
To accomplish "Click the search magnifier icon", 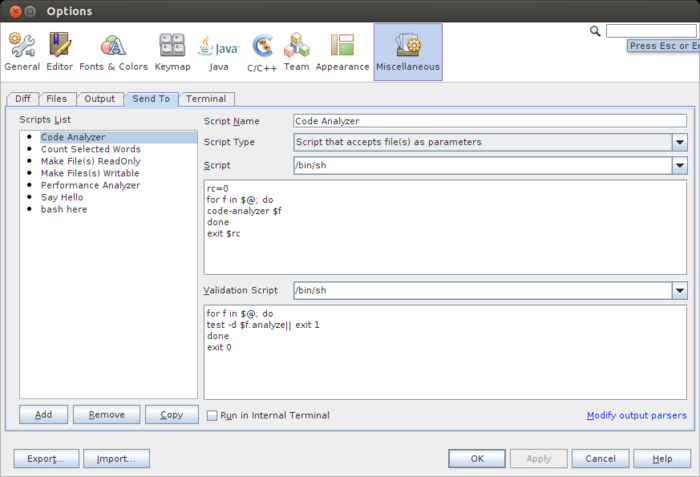I will click(595, 31).
